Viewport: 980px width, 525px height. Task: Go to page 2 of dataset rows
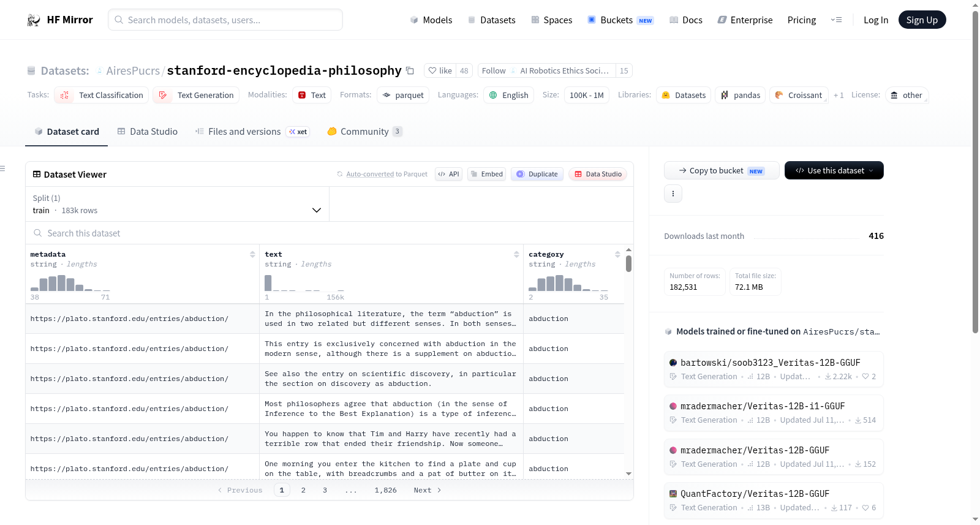303,490
